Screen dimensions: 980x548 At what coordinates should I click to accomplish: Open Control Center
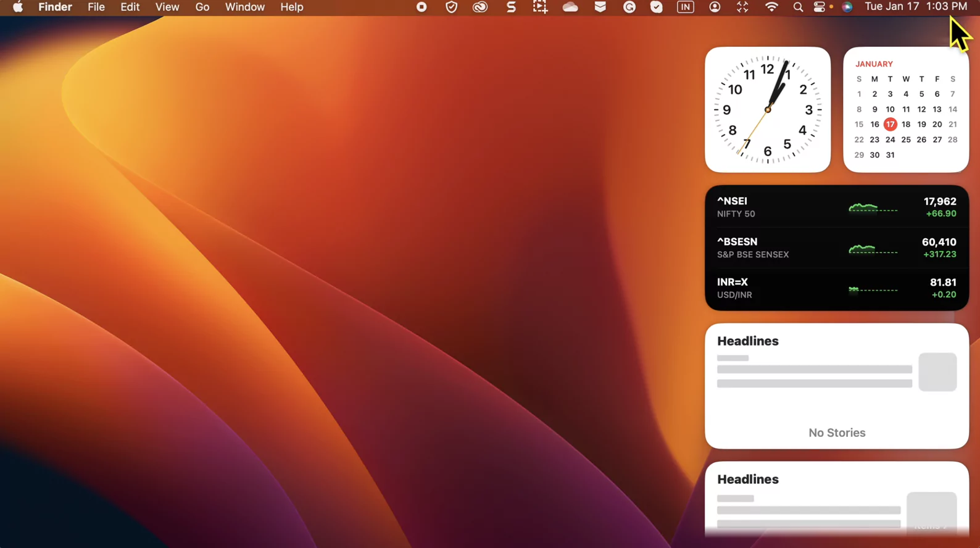point(820,7)
